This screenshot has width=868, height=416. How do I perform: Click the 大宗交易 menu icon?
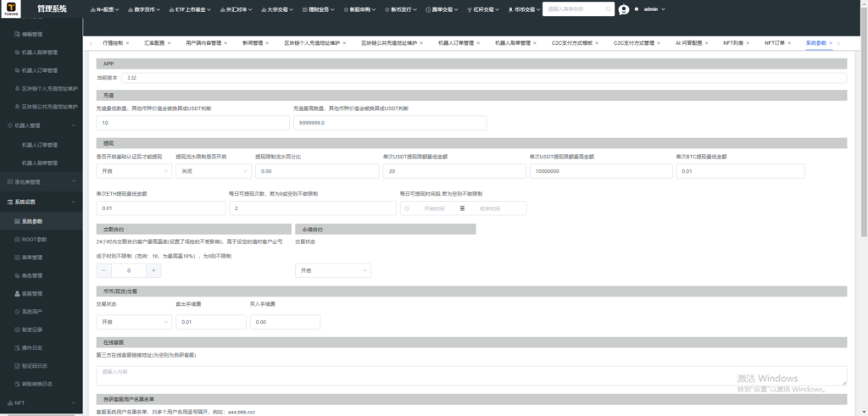click(x=263, y=9)
